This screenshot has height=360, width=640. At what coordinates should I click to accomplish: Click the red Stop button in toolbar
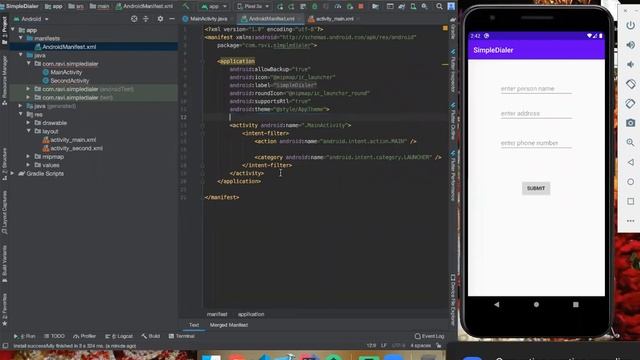(x=361, y=7)
